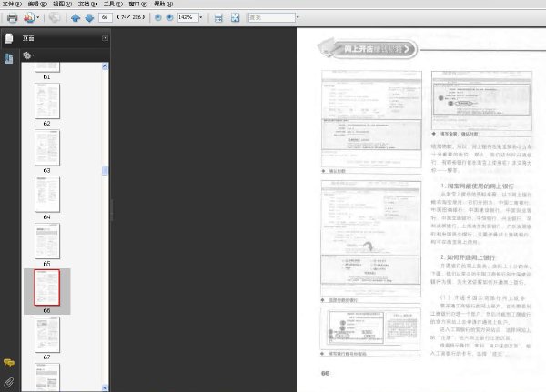This screenshot has height=392, width=546.
Task: Open the 文件 (File) menu
Action: tap(12, 4)
